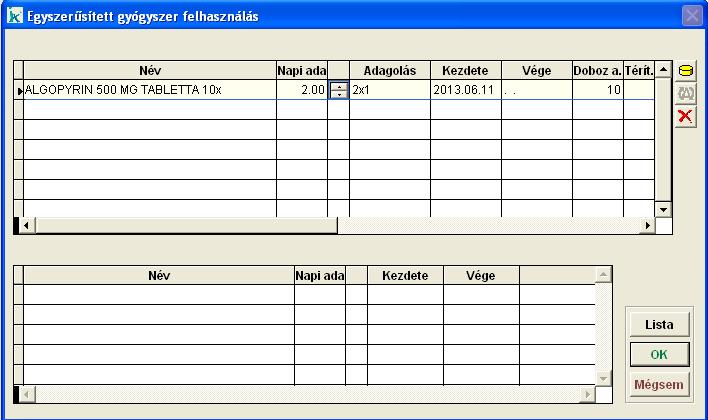Click the empty Vége date cell in first row

click(535, 90)
